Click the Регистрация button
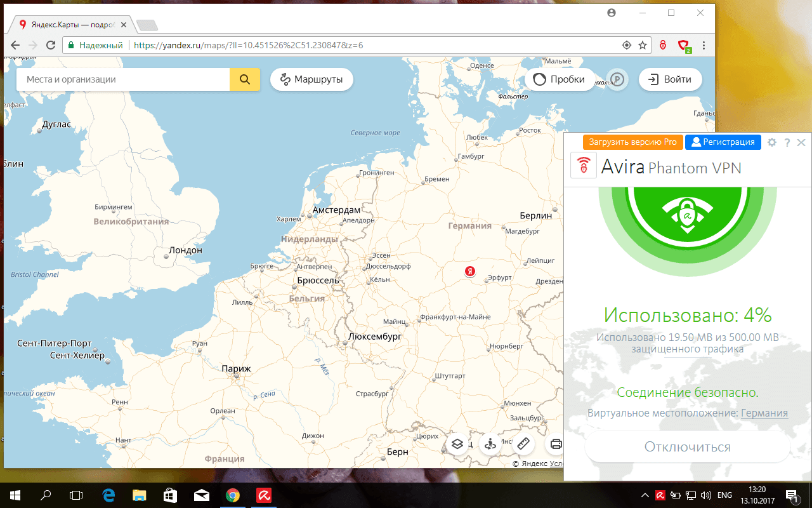This screenshot has width=812, height=508. (723, 142)
